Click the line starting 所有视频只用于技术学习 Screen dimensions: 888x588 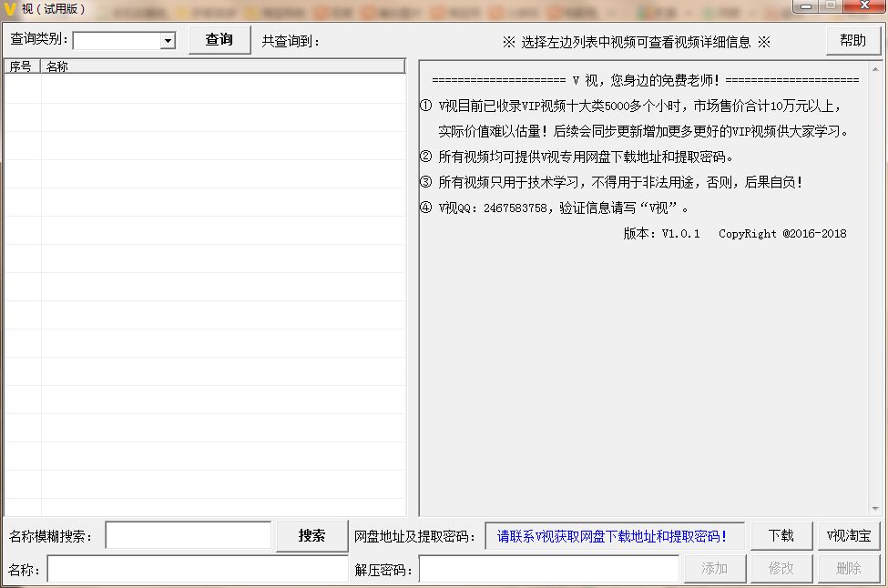[x=611, y=182]
